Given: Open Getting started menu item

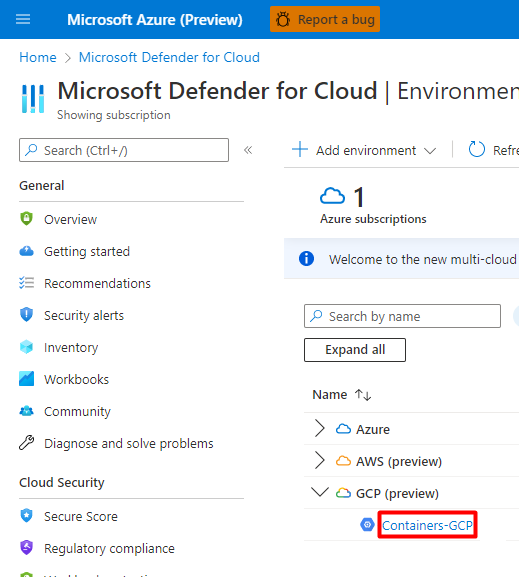Looking at the screenshot, I should click(x=87, y=251).
